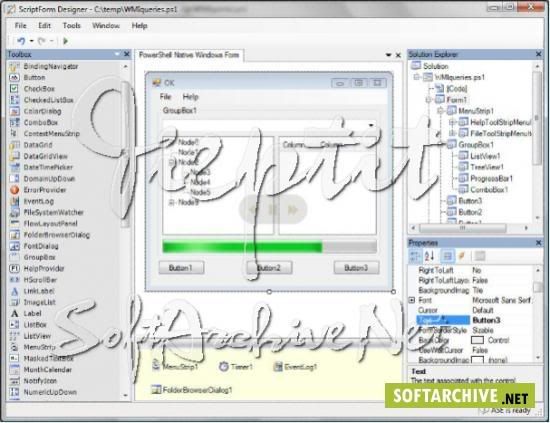This screenshot has width=550, height=423.
Task: Click the Redo toolbar icon
Action: click(42, 41)
